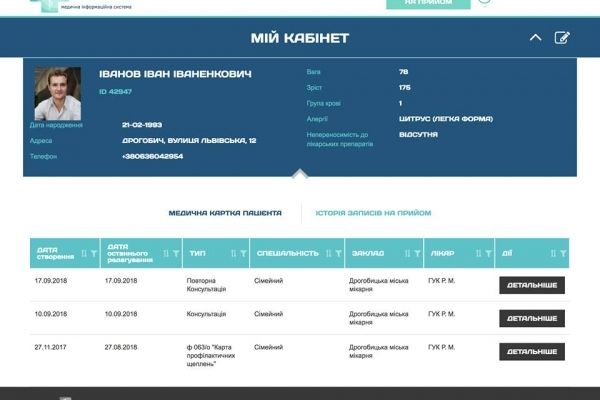Click the На прийом button

tap(428, 3)
